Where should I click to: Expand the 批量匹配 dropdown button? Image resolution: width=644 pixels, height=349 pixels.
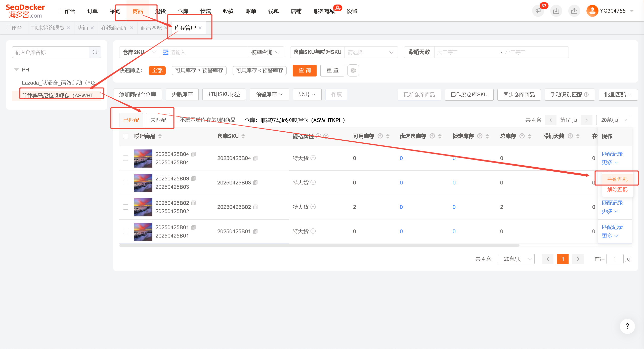[618, 95]
